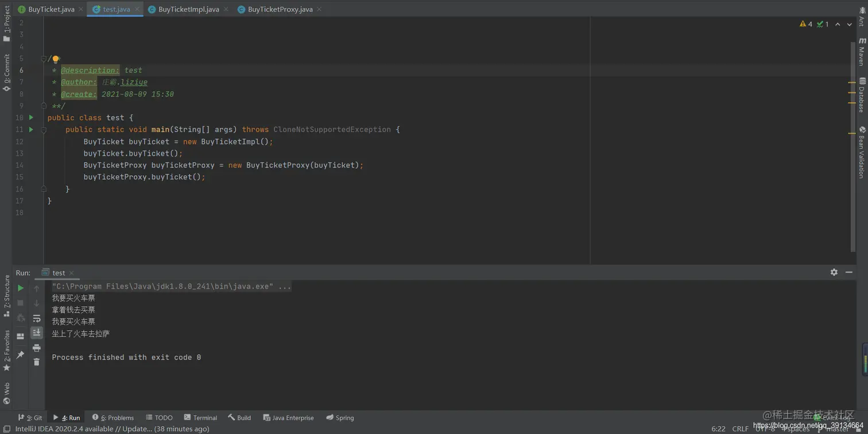Click the intention lightbulb on line 5
The height and width of the screenshot is (434, 868).
pos(56,59)
